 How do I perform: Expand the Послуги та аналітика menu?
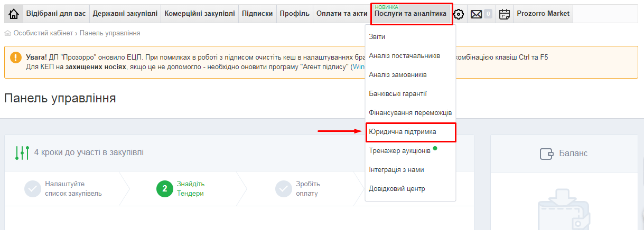pyautogui.click(x=411, y=14)
